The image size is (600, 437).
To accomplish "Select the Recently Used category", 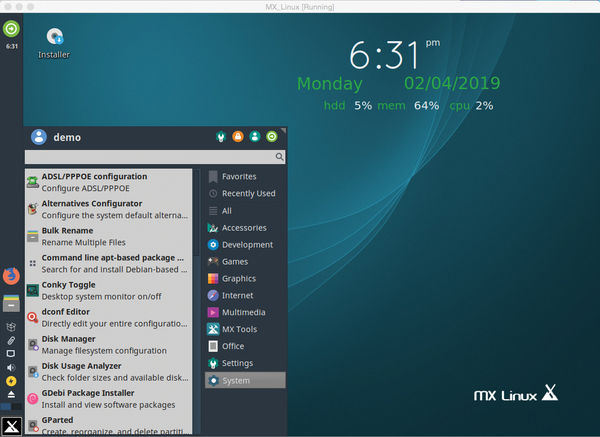I will click(245, 194).
